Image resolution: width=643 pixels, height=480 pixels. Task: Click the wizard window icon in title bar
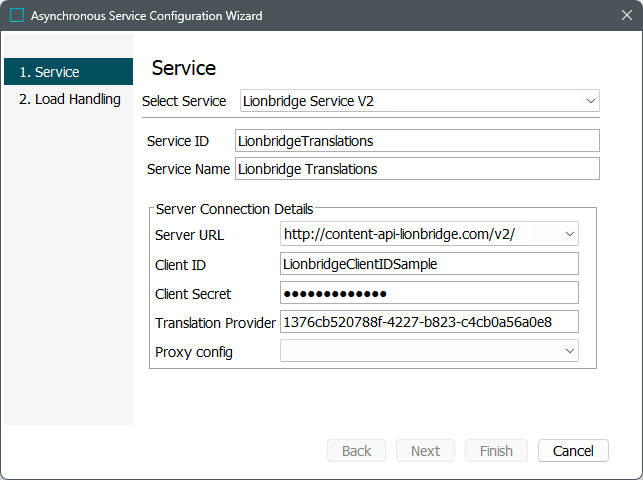pos(16,16)
